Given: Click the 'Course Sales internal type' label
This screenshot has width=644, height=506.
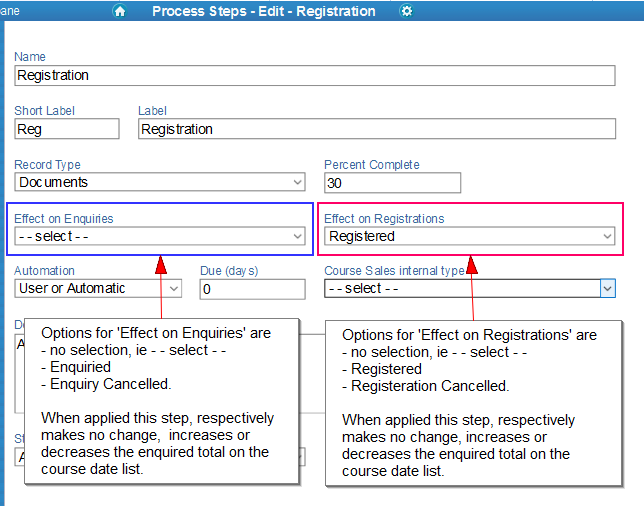Looking at the screenshot, I should pos(394,271).
